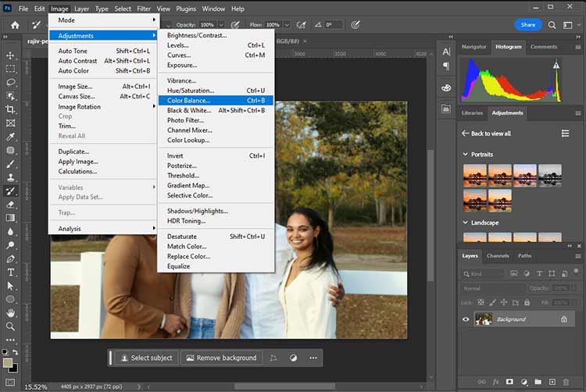Open the search magnifier in top bar
Screen dimensions: 586x392
pos(552,25)
